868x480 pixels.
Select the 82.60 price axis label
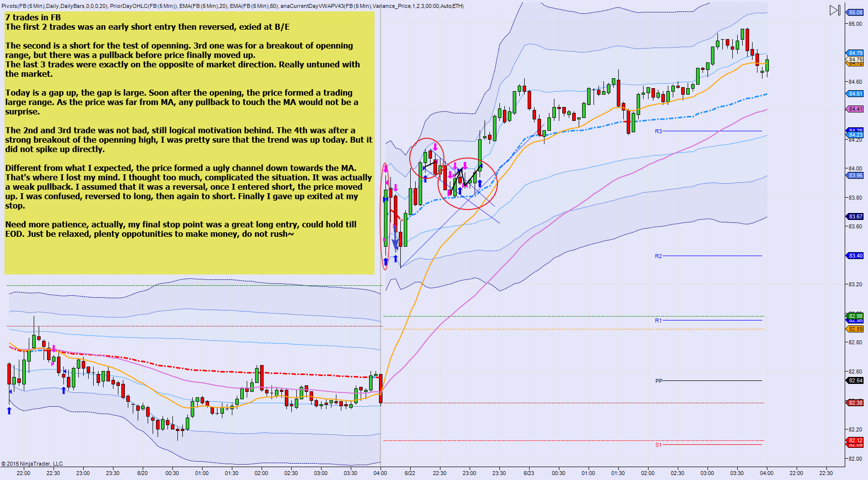coord(855,372)
